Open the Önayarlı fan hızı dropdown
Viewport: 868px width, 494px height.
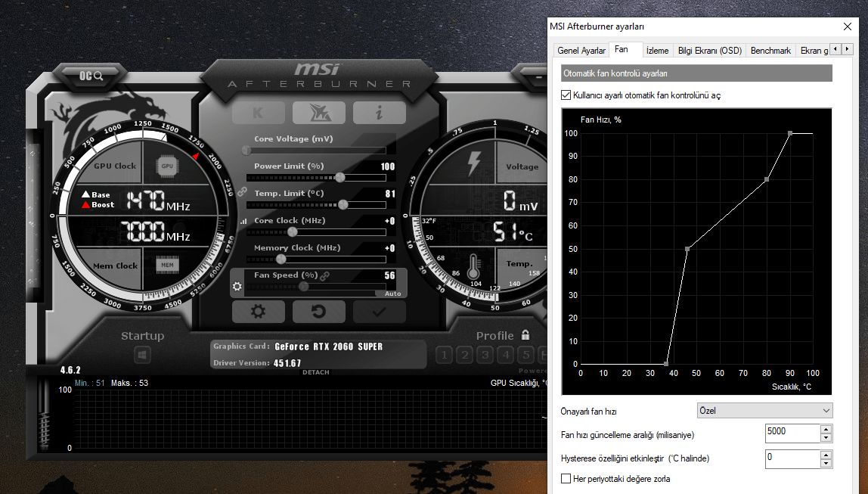point(764,410)
